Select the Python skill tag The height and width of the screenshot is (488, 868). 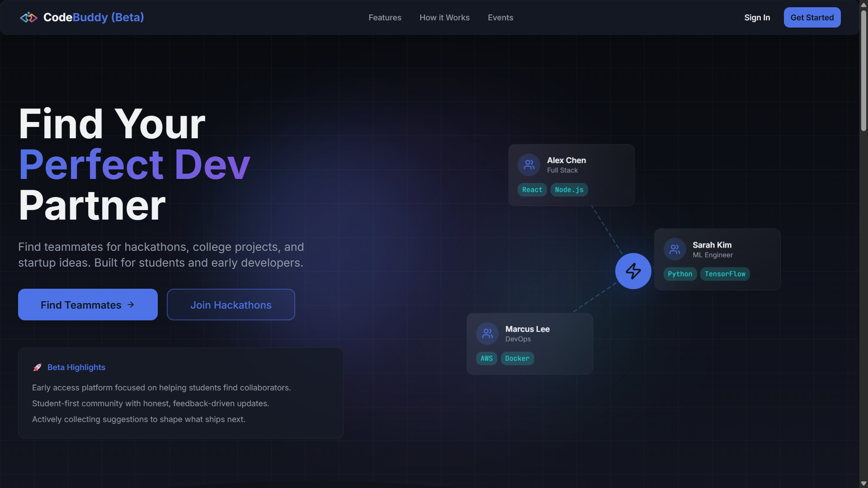(679, 274)
